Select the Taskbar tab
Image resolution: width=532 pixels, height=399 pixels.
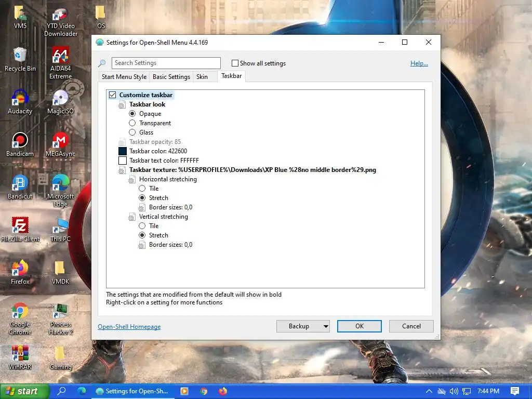(x=232, y=76)
